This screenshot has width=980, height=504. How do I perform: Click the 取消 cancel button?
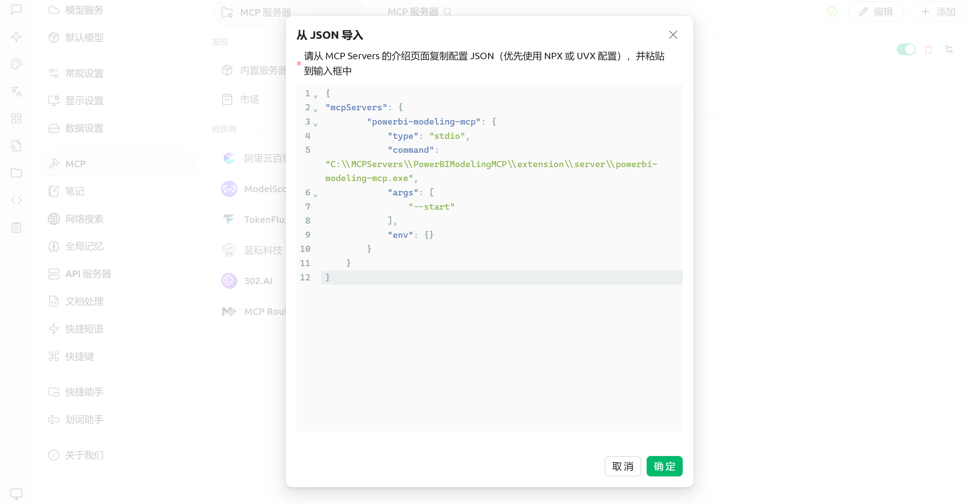tap(622, 466)
